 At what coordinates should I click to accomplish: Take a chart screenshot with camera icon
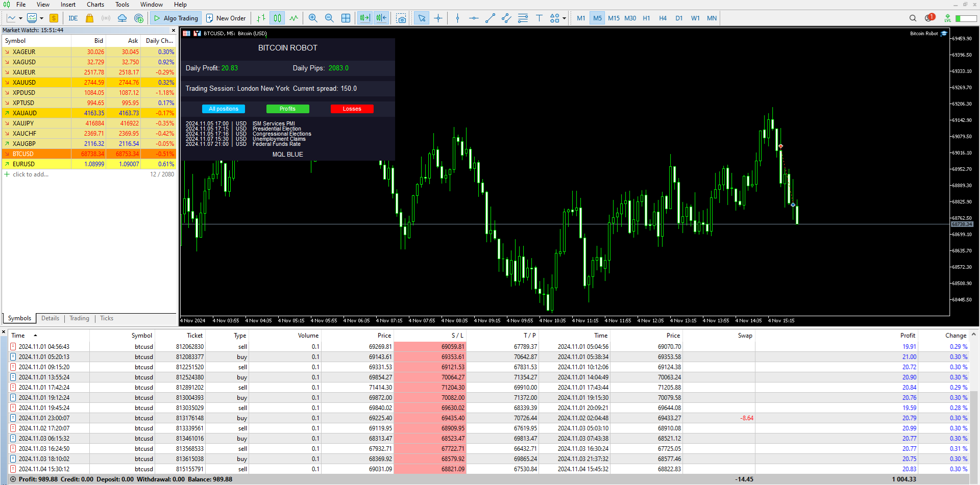pos(401,18)
